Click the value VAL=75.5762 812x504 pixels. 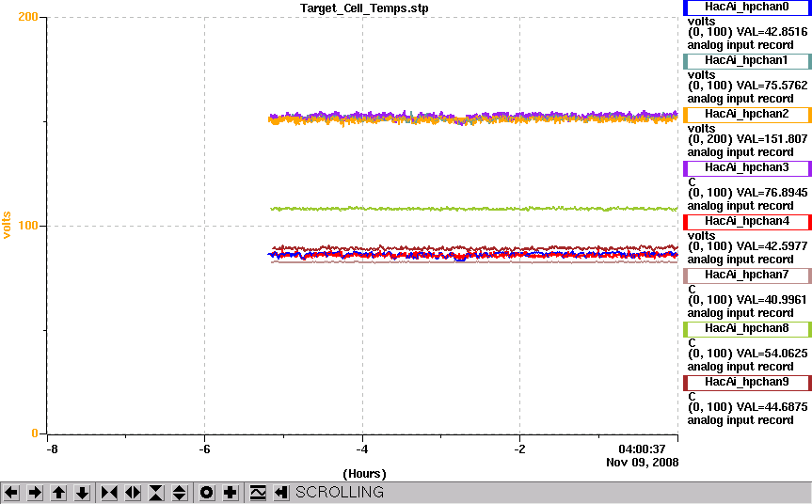pyautogui.click(x=772, y=86)
